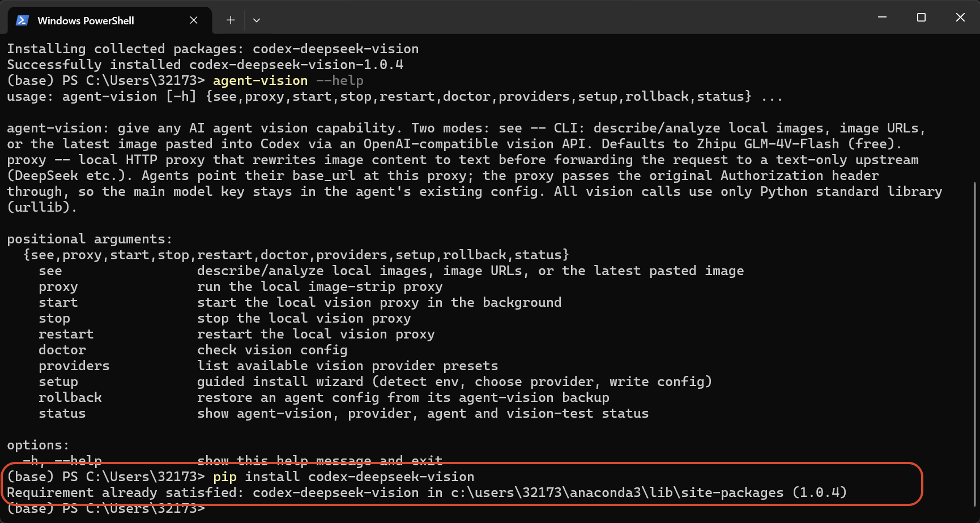The height and width of the screenshot is (523, 980).
Task: Click 'see' label beside 'describe/analyze local images'
Action: coord(50,271)
